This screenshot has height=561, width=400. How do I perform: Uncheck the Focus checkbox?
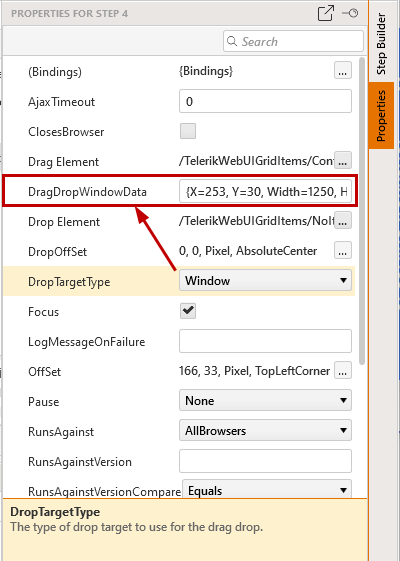188,311
